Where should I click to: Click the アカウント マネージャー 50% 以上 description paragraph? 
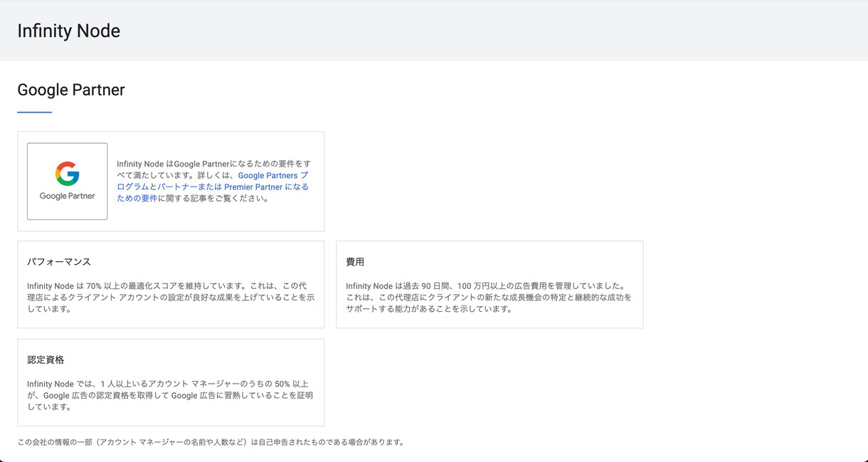(170, 395)
